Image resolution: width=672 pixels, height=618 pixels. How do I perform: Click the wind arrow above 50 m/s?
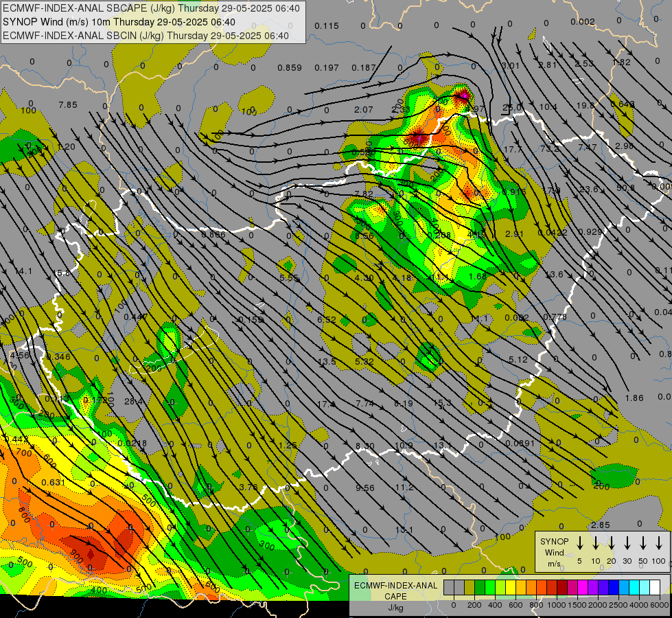pyautogui.click(x=643, y=543)
